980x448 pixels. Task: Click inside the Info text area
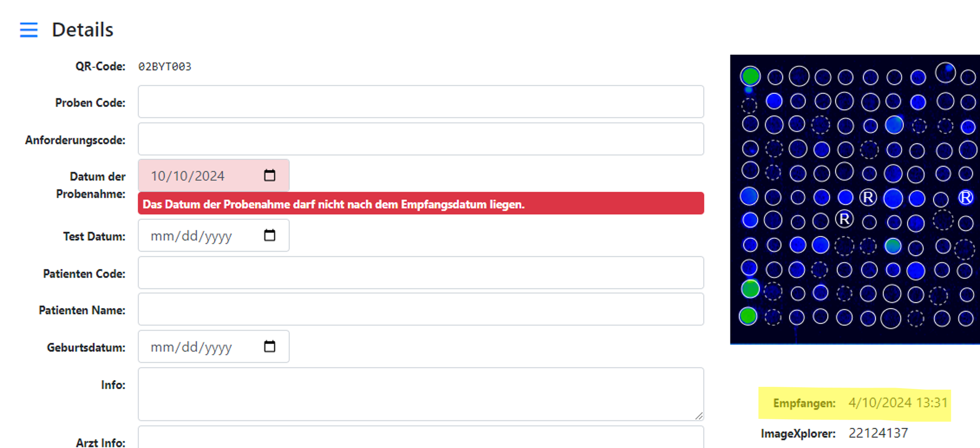click(x=420, y=394)
